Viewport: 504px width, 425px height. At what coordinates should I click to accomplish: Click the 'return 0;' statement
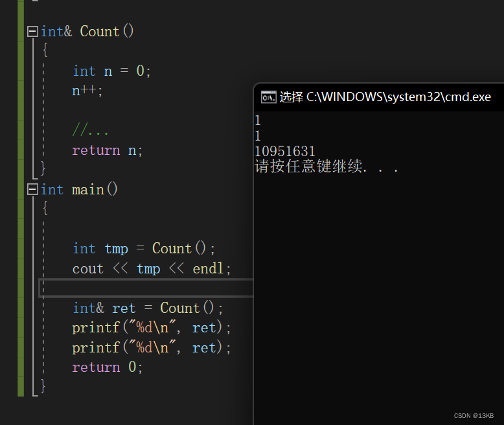(x=108, y=367)
